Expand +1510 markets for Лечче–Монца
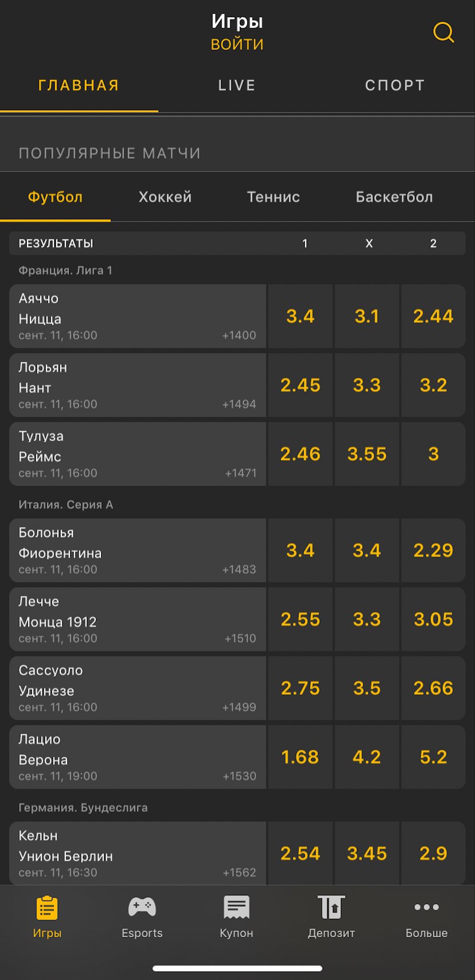475x980 pixels. click(240, 639)
